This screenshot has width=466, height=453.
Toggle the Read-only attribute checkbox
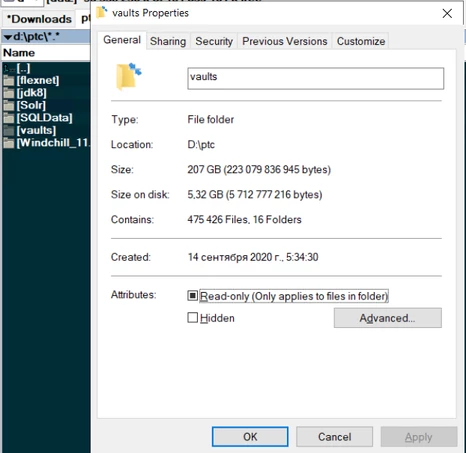192,296
